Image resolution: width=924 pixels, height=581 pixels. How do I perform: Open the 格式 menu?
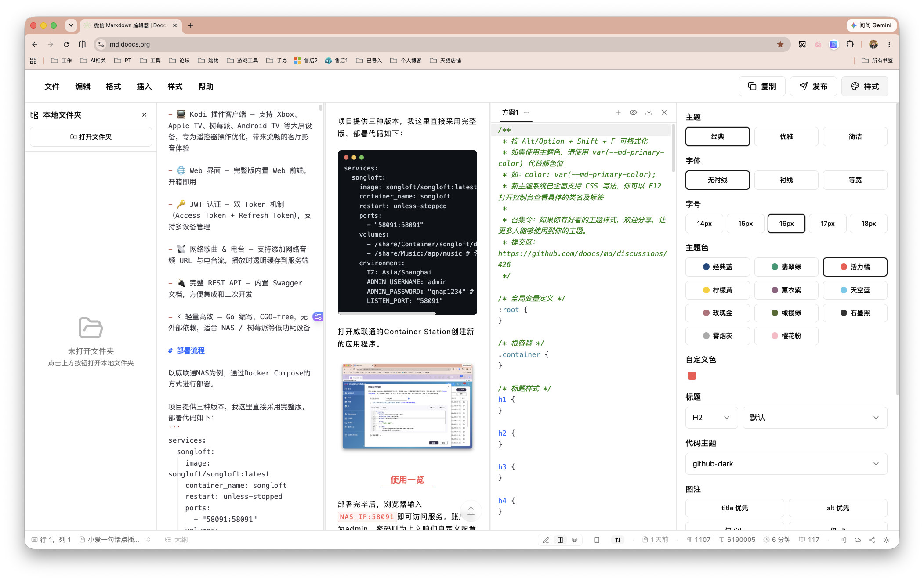pos(113,87)
